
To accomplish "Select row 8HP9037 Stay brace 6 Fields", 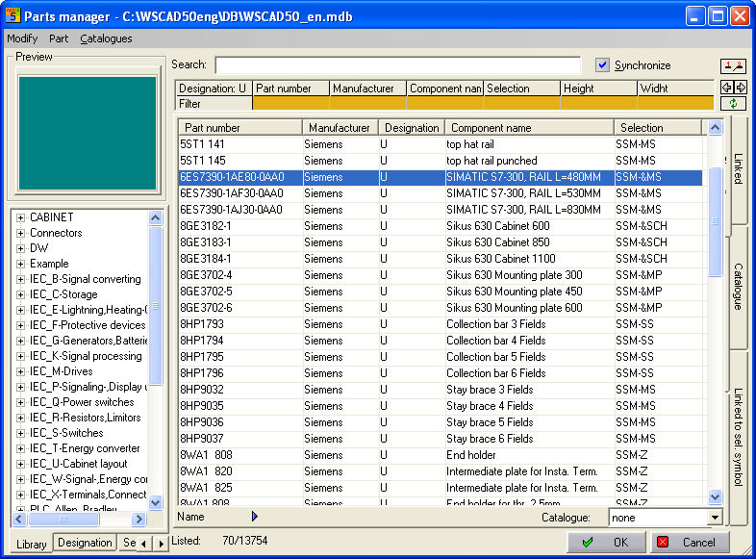I will [441, 439].
